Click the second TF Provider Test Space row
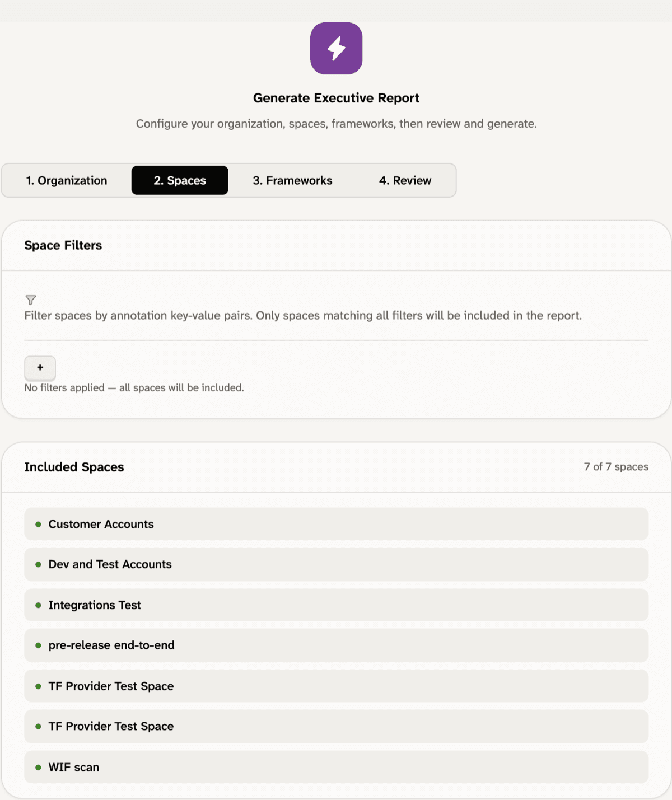 pyautogui.click(x=336, y=727)
